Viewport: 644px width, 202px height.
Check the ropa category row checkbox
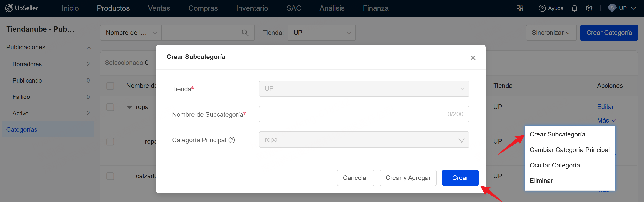click(x=110, y=107)
